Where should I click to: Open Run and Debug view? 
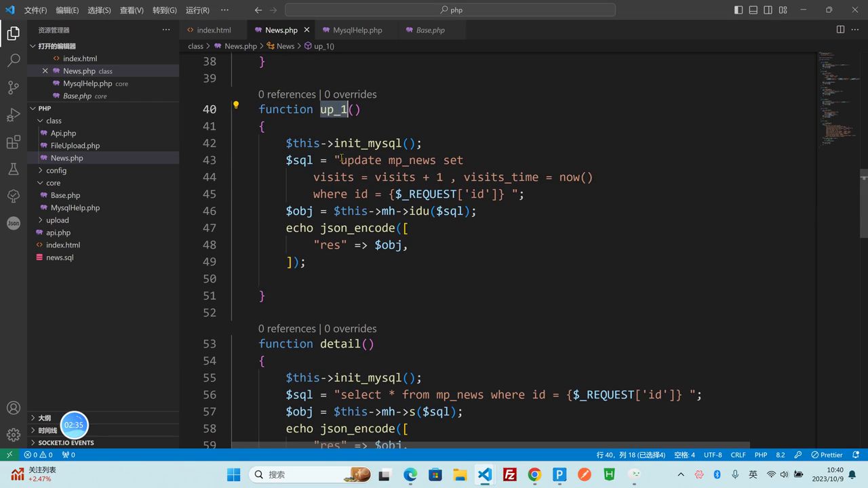coord(14,115)
